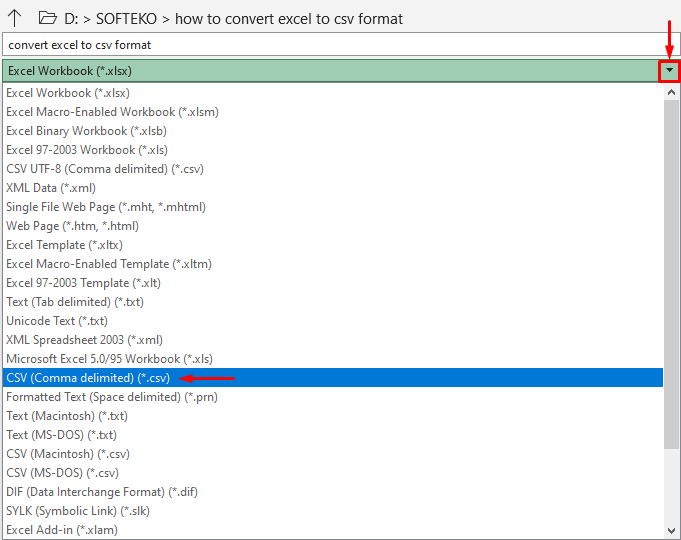Pick Excel Binary Workbook (*.xlsb)

click(x=87, y=131)
